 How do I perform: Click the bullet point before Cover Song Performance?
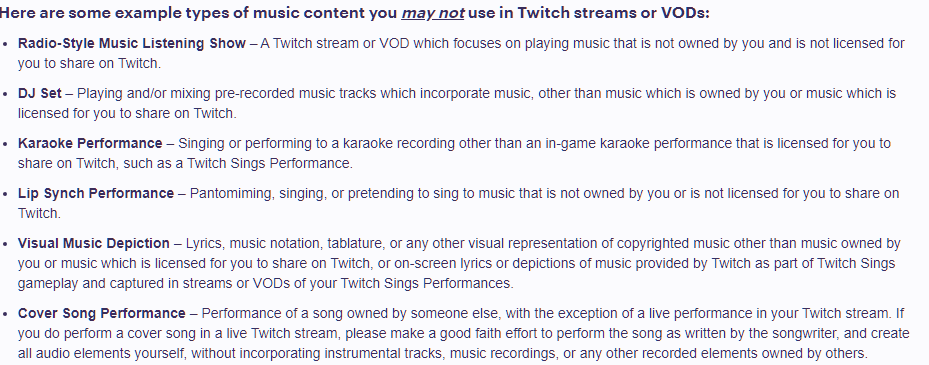6,315
